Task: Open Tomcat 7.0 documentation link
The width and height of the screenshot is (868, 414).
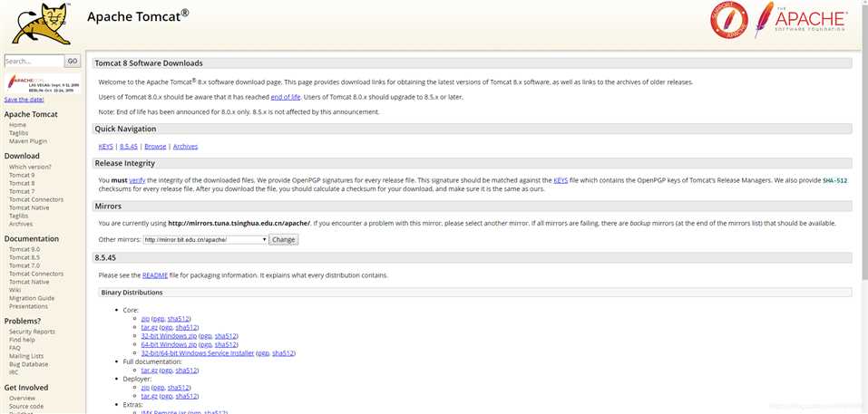Action: (x=24, y=265)
